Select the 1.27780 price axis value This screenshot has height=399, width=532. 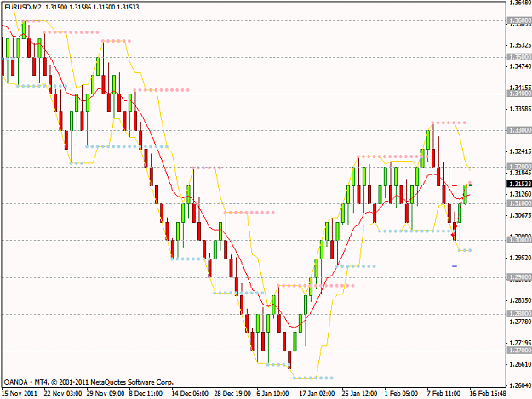[520, 322]
